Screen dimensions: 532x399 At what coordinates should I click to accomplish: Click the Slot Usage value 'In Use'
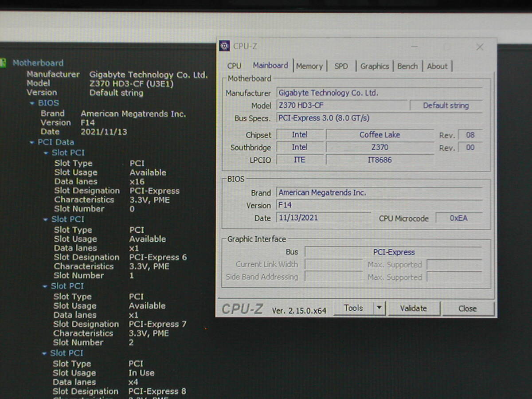(141, 373)
